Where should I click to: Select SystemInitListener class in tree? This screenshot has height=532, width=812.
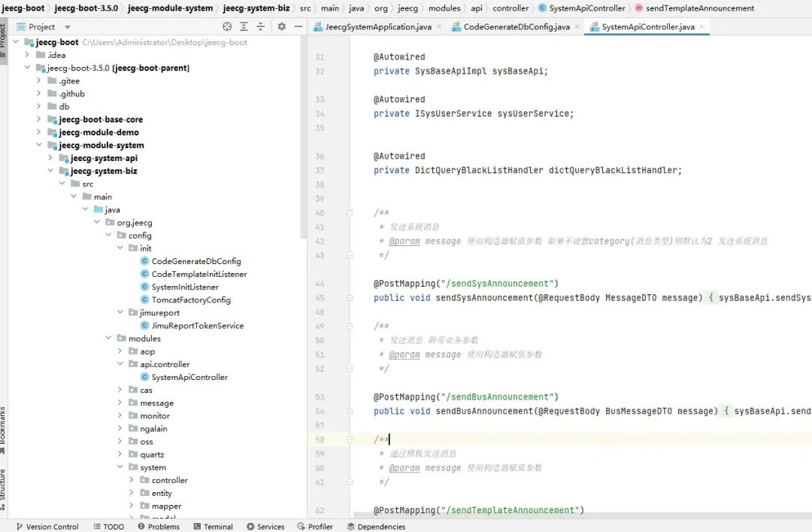185,287
